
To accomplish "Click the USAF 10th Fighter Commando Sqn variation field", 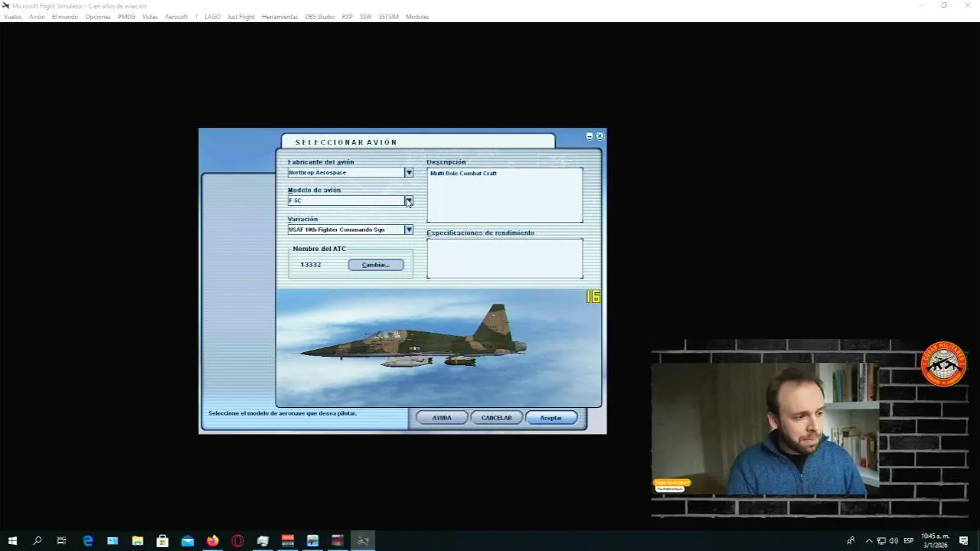I will (x=346, y=230).
